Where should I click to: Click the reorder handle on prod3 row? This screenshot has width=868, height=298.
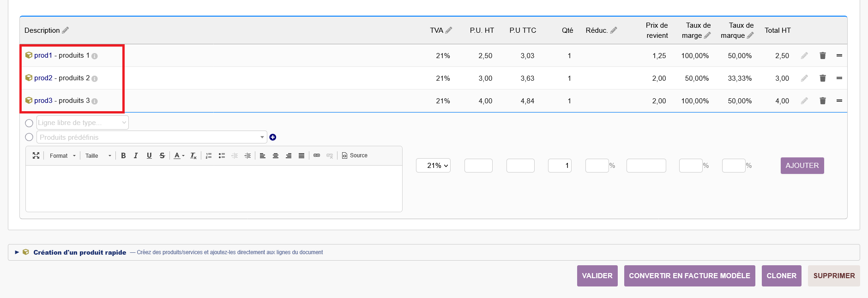[x=839, y=101]
